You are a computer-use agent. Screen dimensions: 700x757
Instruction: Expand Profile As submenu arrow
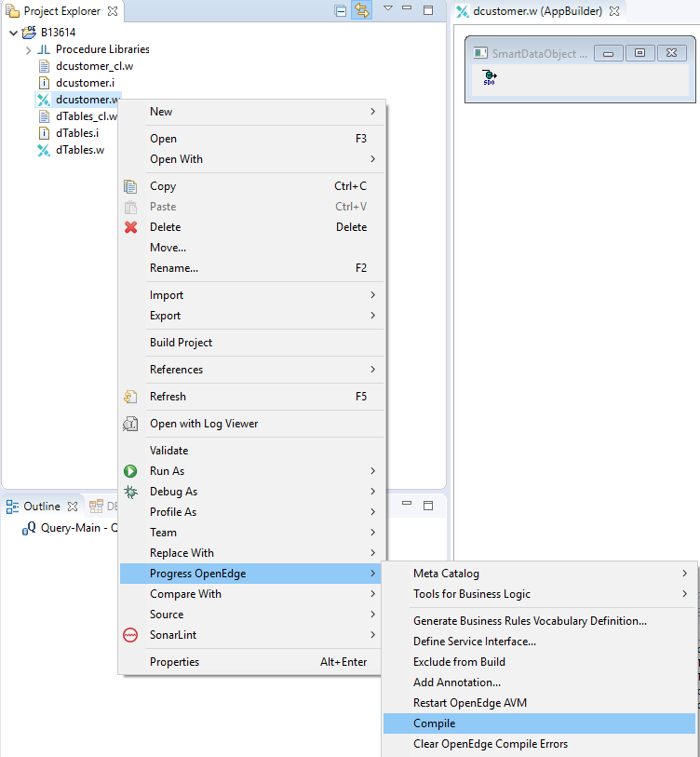[x=372, y=511]
